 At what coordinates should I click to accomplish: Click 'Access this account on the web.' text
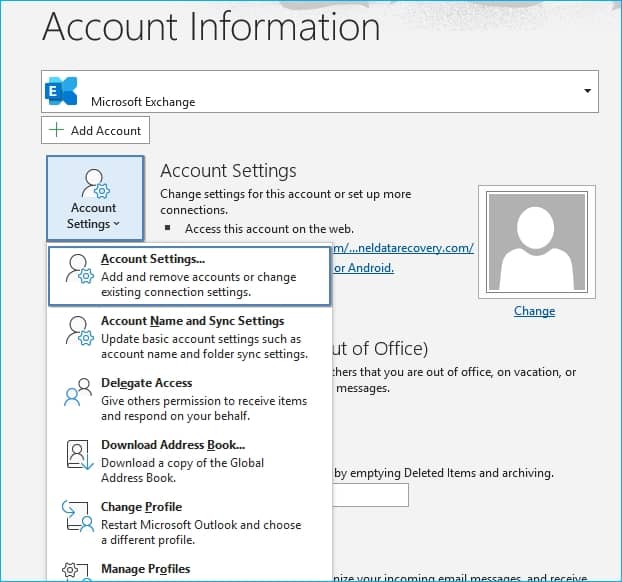(x=269, y=229)
